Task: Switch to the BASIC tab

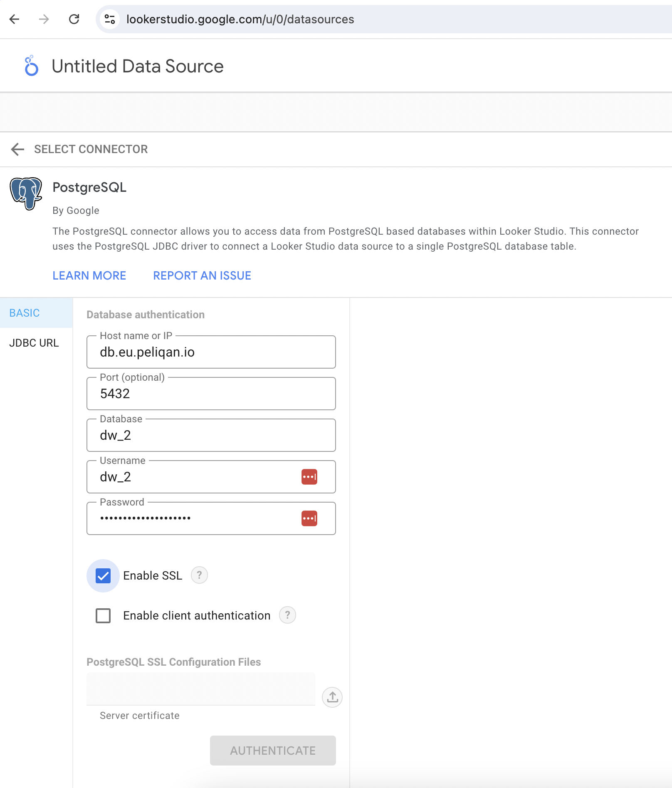Action: 36,313
